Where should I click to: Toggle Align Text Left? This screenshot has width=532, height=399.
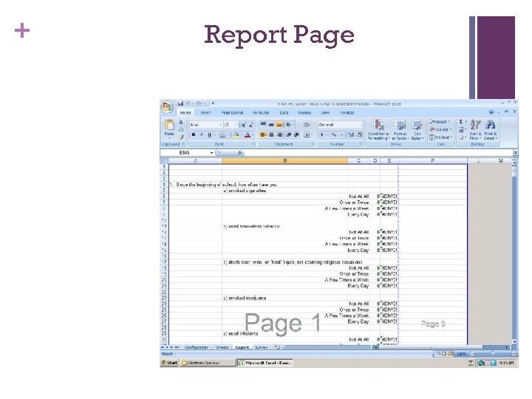click(263, 135)
